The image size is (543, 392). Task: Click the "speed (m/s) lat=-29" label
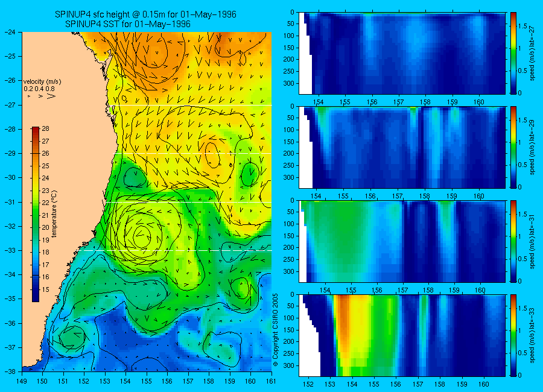(x=533, y=147)
